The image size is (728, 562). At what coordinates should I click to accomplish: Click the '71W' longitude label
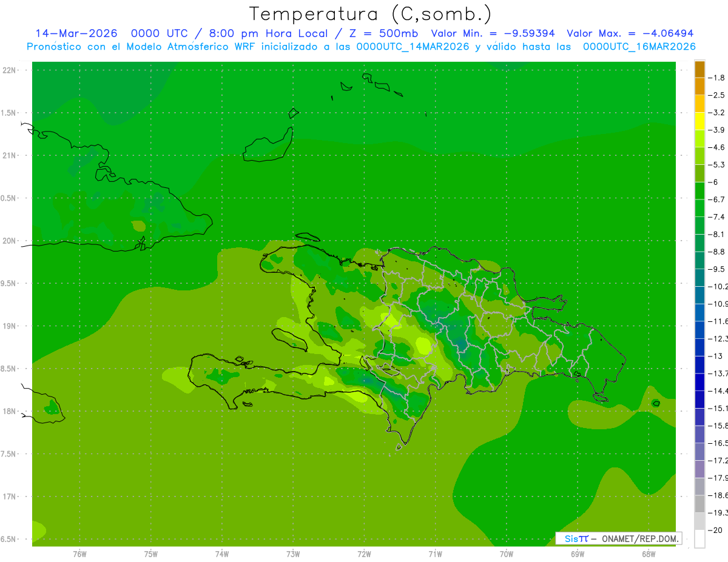(435, 554)
